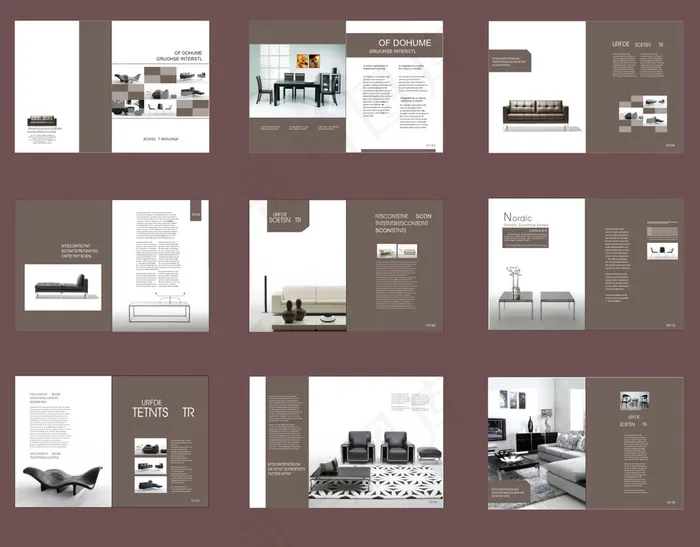Screen dimensions: 700x547
Task: Click the topmost of three stacked sofa thumbnails
Action: click(x=150, y=447)
